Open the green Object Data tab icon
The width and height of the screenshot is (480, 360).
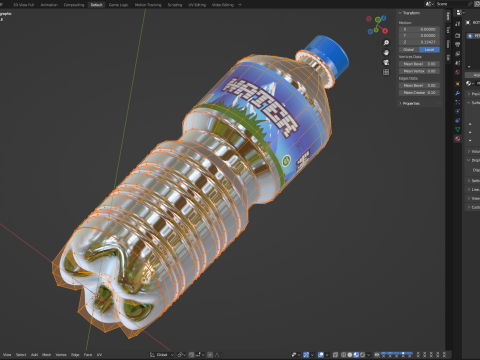458,129
